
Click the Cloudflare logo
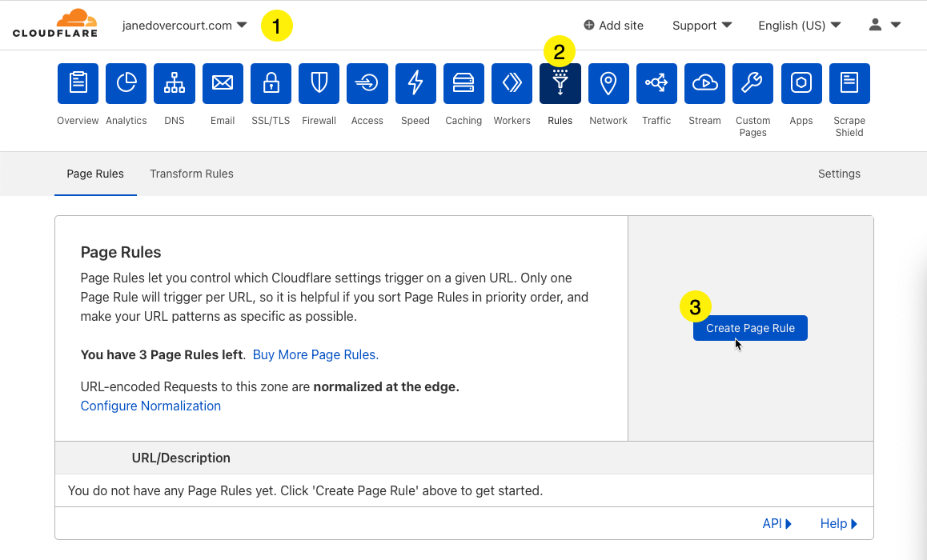55,24
